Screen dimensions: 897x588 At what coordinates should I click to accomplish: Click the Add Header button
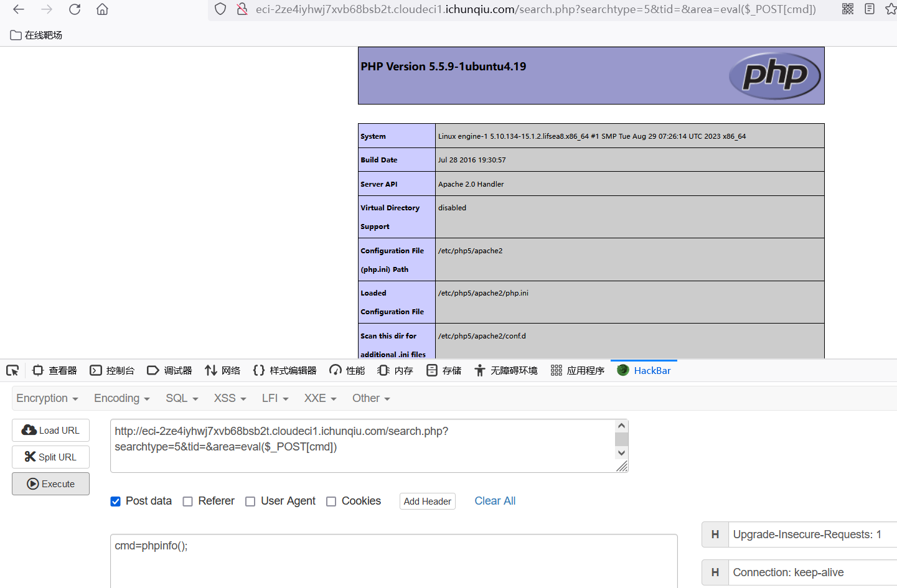[428, 502]
